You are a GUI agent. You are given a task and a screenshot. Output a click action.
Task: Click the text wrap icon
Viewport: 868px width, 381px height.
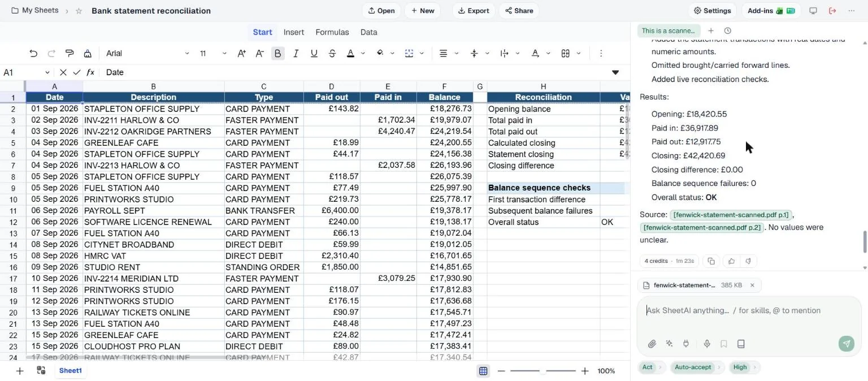point(505,53)
